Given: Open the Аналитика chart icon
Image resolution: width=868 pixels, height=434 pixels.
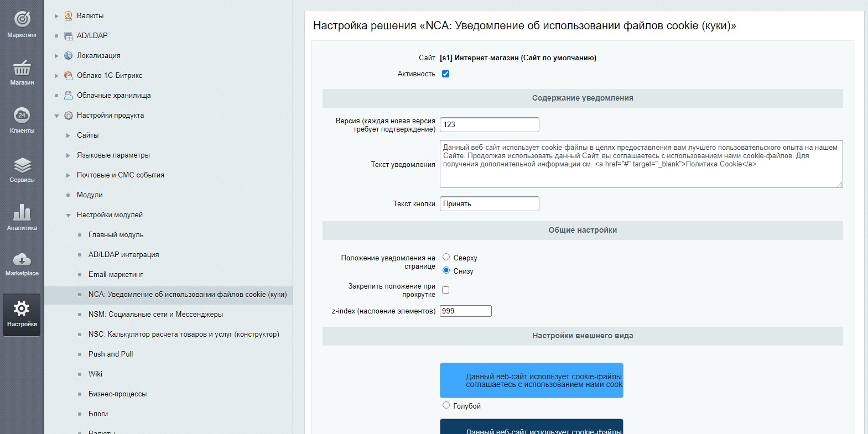Looking at the screenshot, I should (22, 212).
